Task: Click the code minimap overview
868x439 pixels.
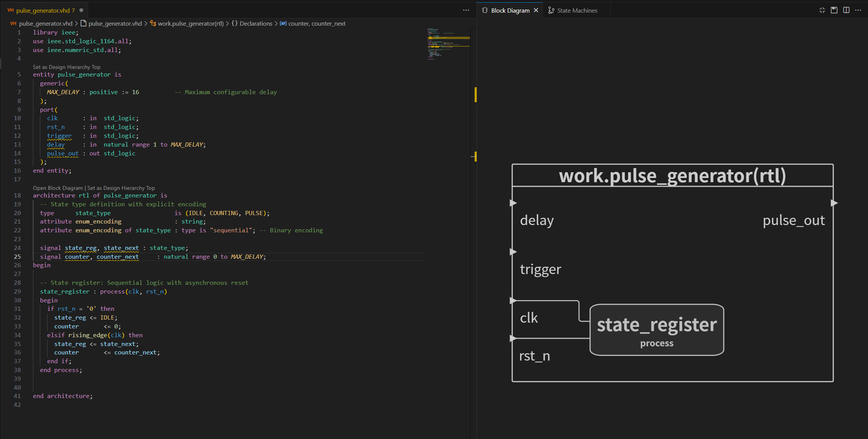Action: (448, 44)
